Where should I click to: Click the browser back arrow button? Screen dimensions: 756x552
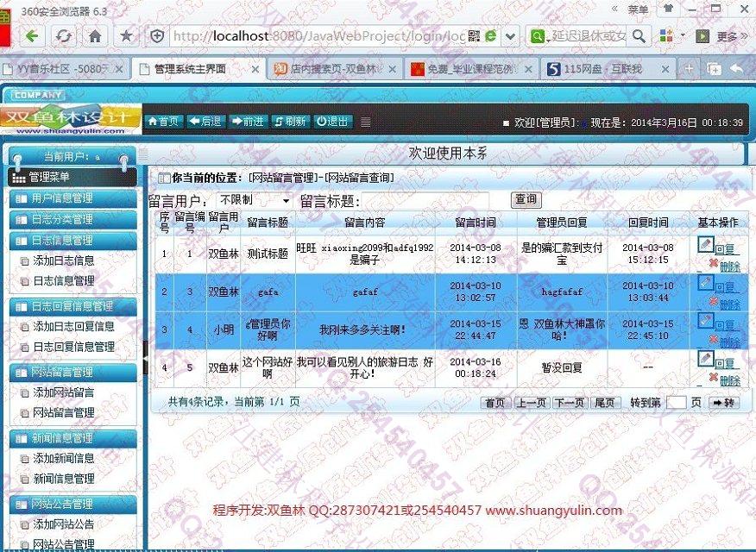click(32, 35)
